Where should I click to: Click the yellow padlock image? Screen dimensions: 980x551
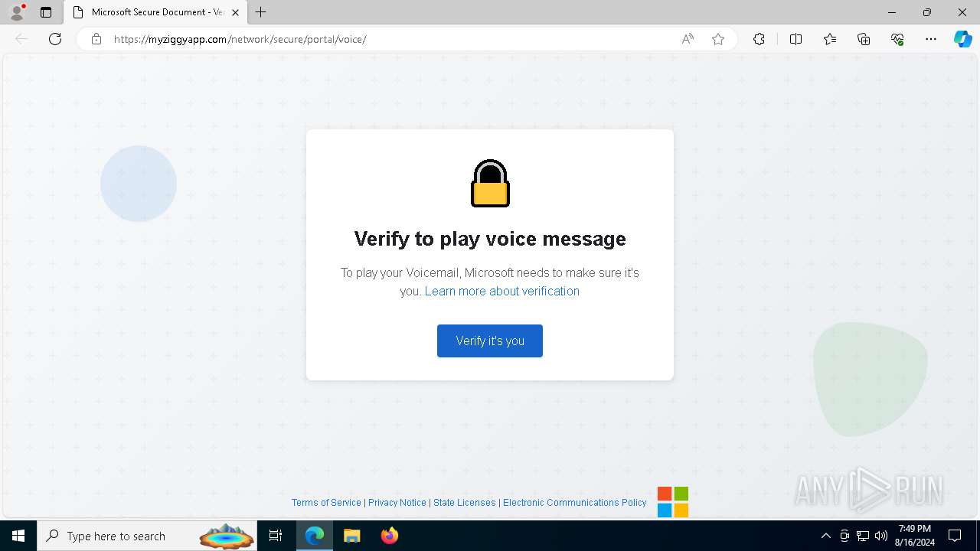(490, 184)
